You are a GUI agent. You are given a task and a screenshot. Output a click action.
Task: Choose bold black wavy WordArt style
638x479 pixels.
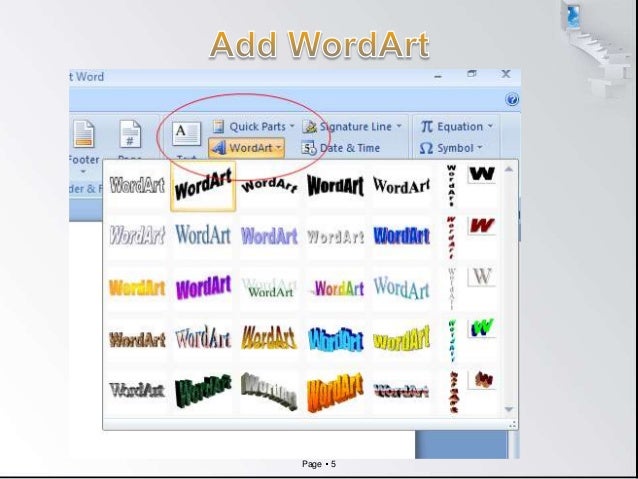pyautogui.click(x=335, y=185)
